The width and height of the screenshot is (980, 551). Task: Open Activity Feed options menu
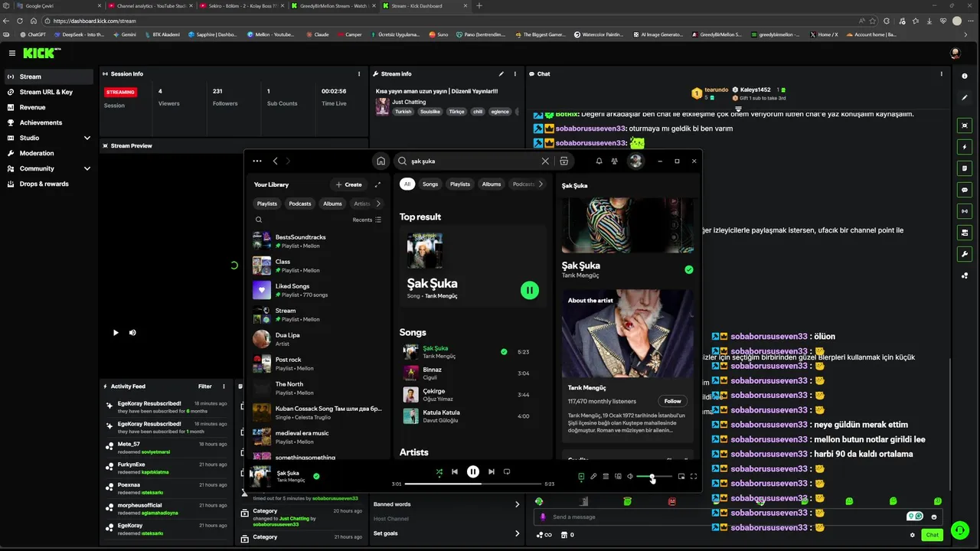click(x=224, y=386)
